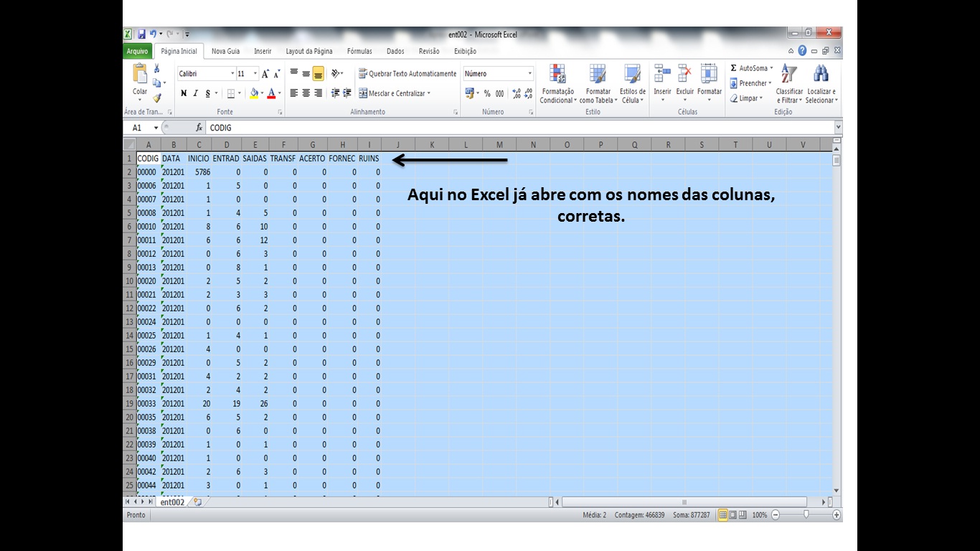Click the Inserir cells icon
This screenshot has height=551, width=980.
point(662,74)
